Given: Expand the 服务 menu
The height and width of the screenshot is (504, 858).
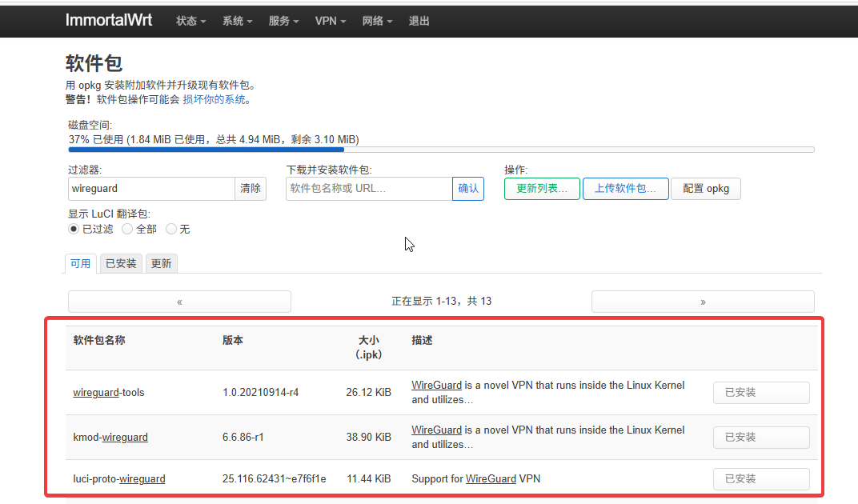Looking at the screenshot, I should click(283, 21).
